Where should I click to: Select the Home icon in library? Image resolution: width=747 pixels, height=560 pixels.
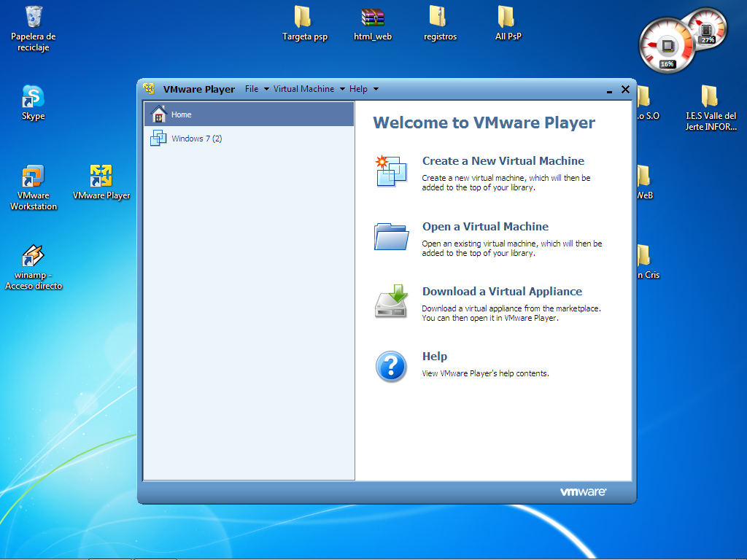point(158,114)
